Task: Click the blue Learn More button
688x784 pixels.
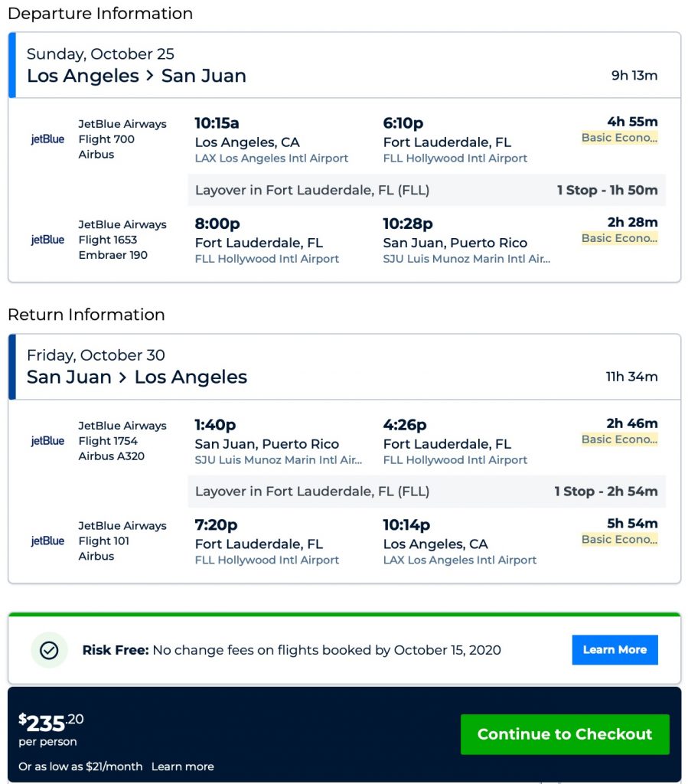Action: [x=615, y=650]
